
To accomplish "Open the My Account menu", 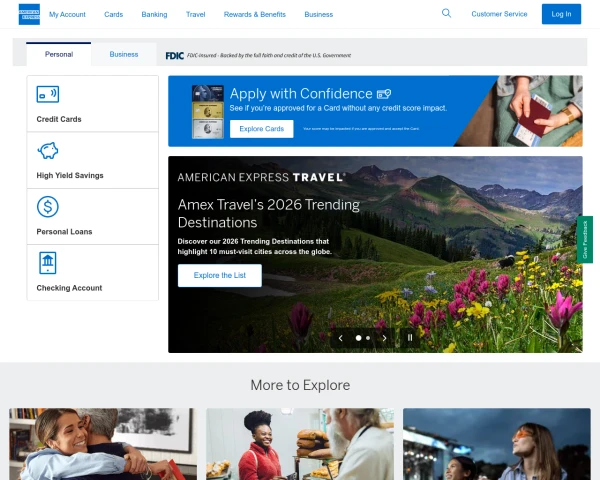I will point(67,15).
